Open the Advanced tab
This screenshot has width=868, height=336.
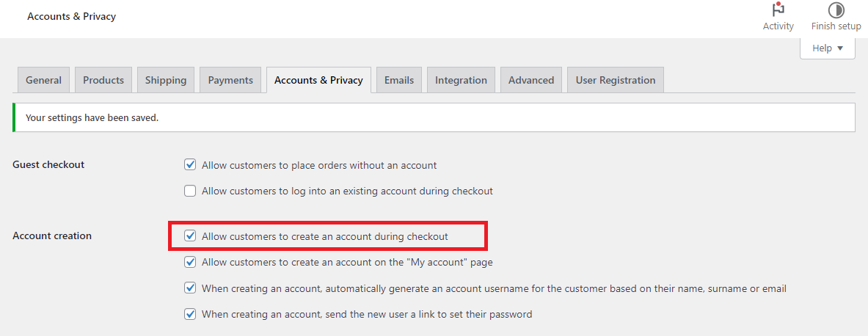coord(531,80)
